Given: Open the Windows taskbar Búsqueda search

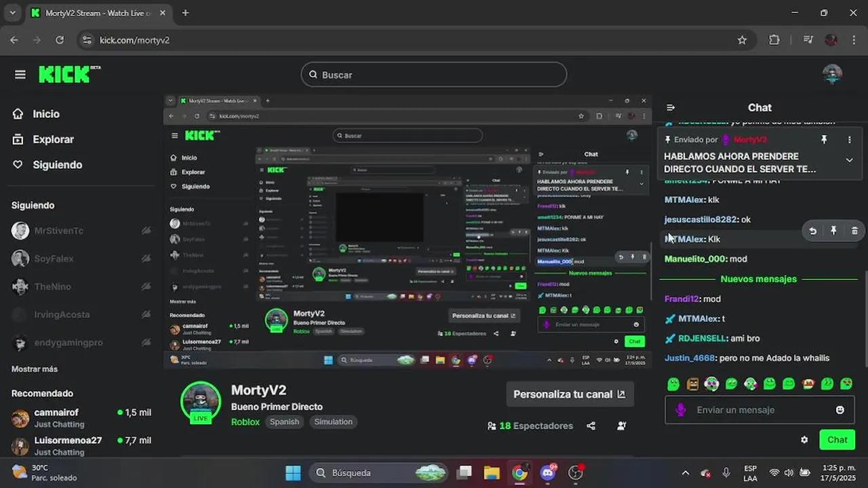Looking at the screenshot, I should [x=380, y=472].
